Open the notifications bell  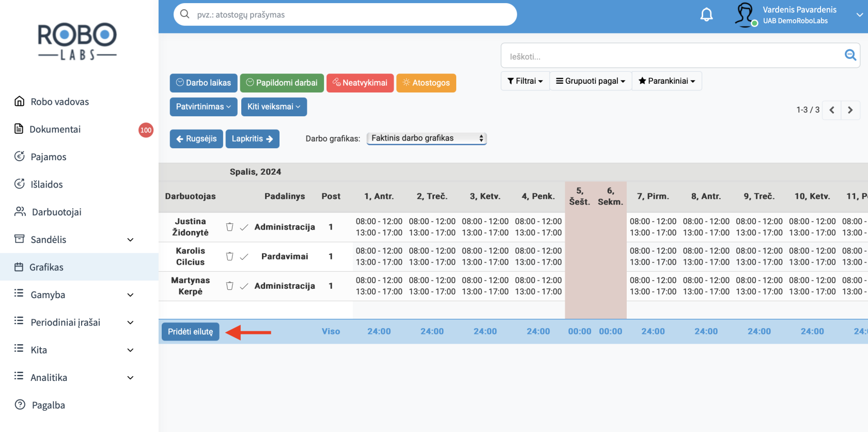(x=706, y=15)
